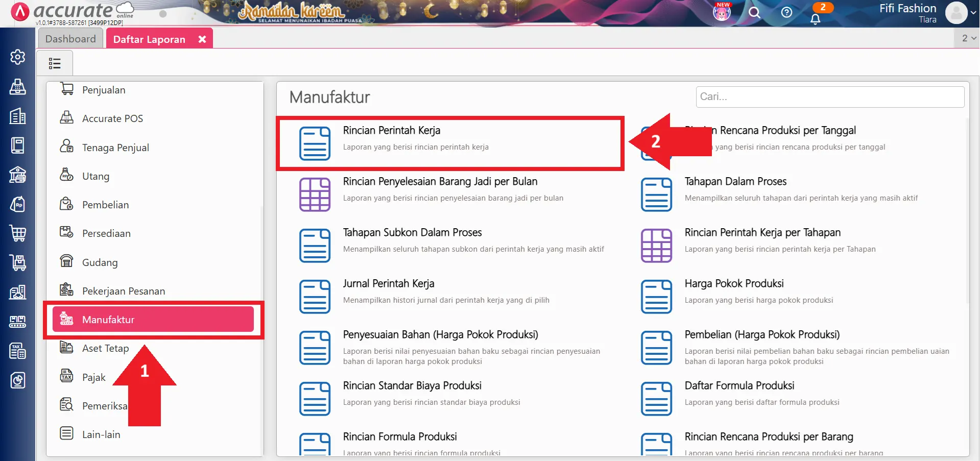Screen dimensions: 980x461
Task: Open Harga Pokok Produksi report
Action: click(734, 284)
